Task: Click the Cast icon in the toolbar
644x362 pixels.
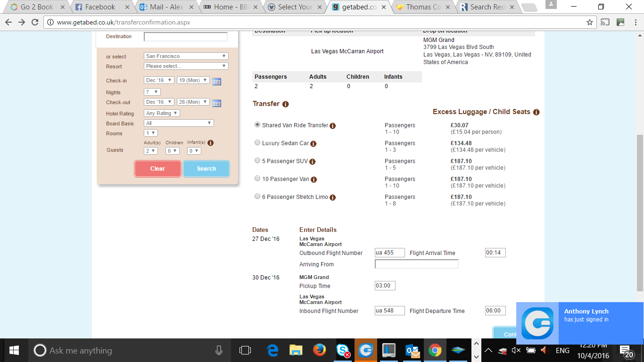Action: click(605, 22)
